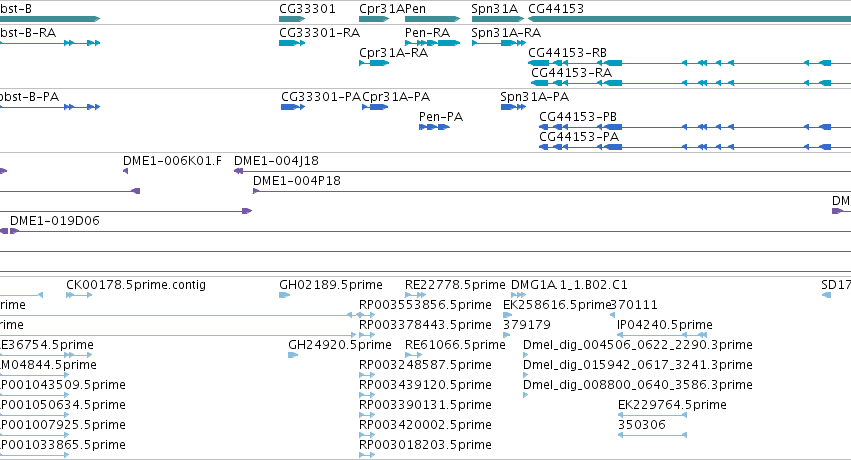Click the Cpr31A gene arrow glyph
This screenshot has width=851, height=460.
pyautogui.click(x=374, y=19)
